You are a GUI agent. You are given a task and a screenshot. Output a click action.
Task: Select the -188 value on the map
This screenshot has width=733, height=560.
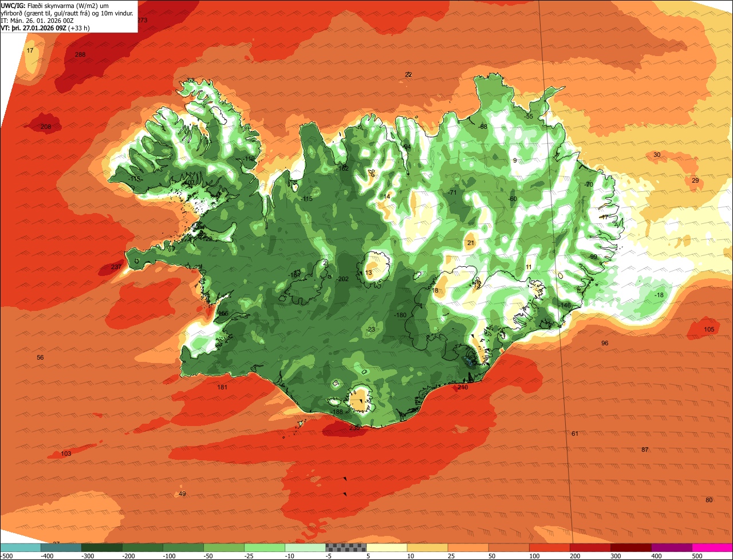point(337,412)
